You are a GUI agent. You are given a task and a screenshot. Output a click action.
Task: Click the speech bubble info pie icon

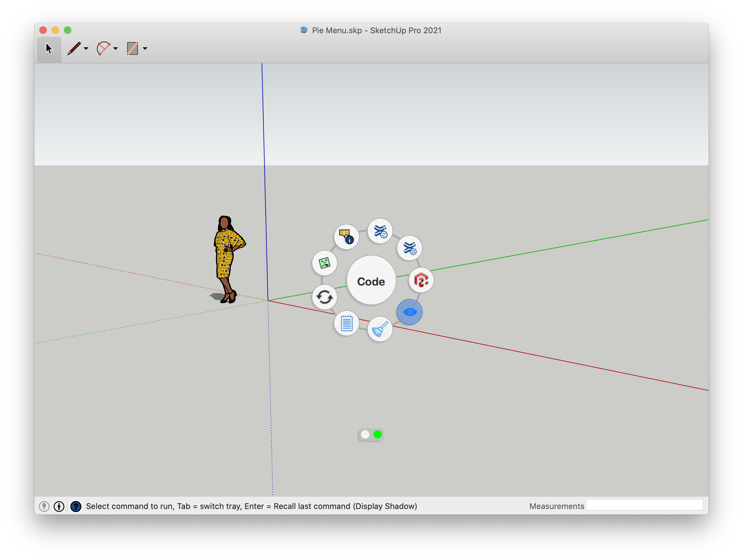(346, 236)
